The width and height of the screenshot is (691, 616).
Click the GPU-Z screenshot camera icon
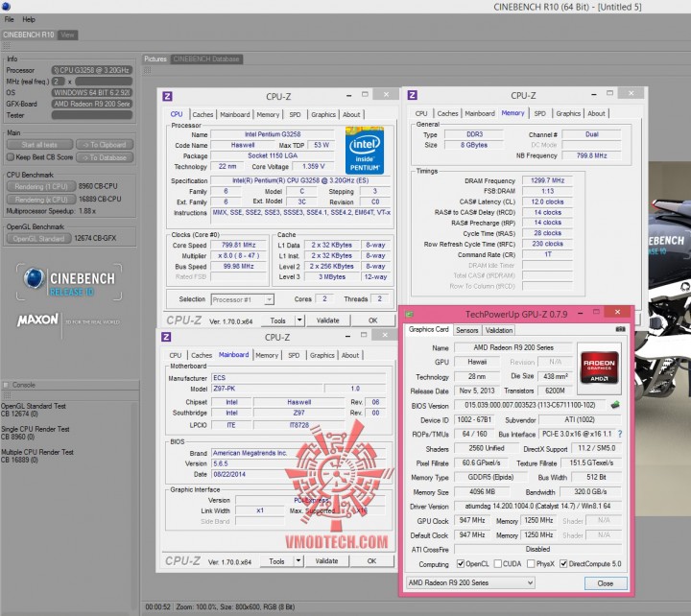tap(621, 329)
